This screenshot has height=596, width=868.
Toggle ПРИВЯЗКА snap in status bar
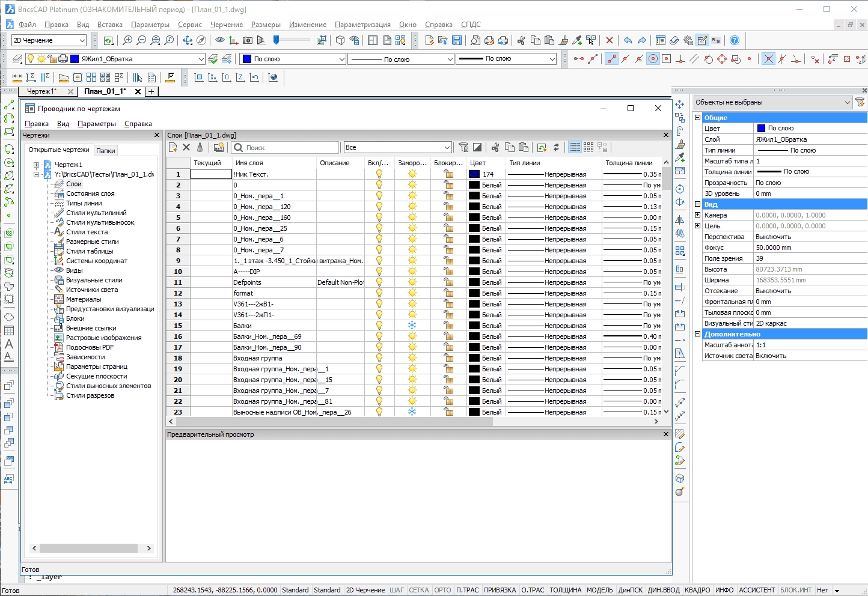[x=500, y=590]
